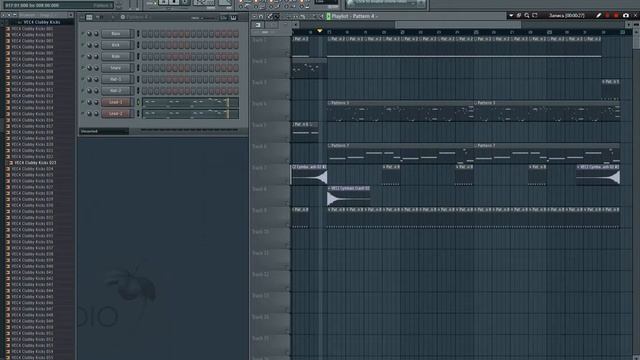This screenshot has height=360, width=640.
Task: Open the Bass channel button
Action: click(x=116, y=33)
